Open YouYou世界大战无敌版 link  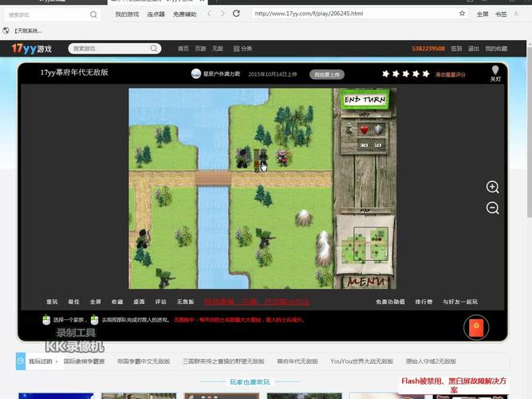(361, 361)
